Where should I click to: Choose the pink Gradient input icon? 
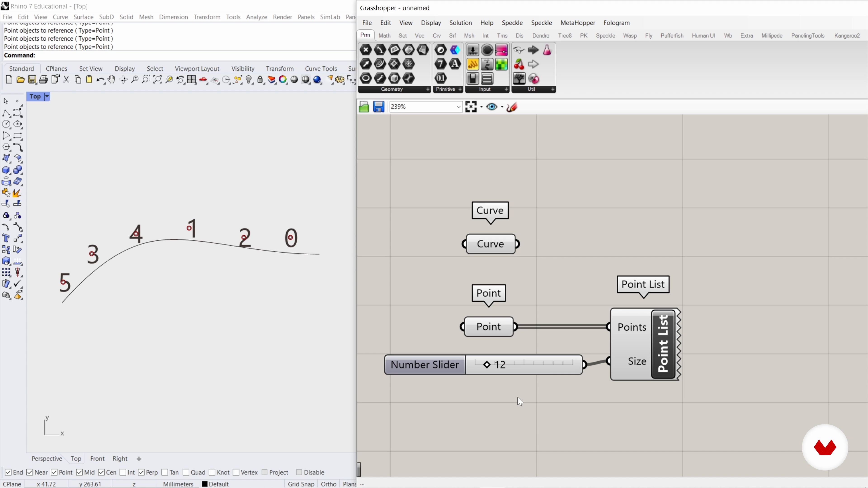tap(501, 50)
